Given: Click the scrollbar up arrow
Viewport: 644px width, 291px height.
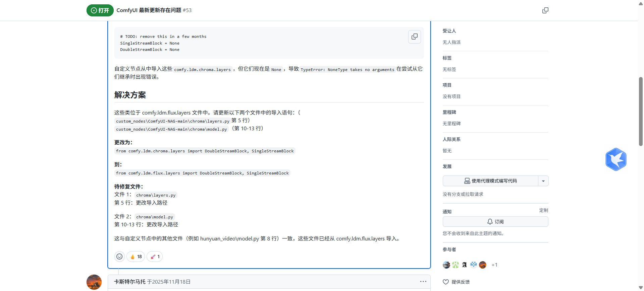Looking at the screenshot, I should tap(641, 3).
